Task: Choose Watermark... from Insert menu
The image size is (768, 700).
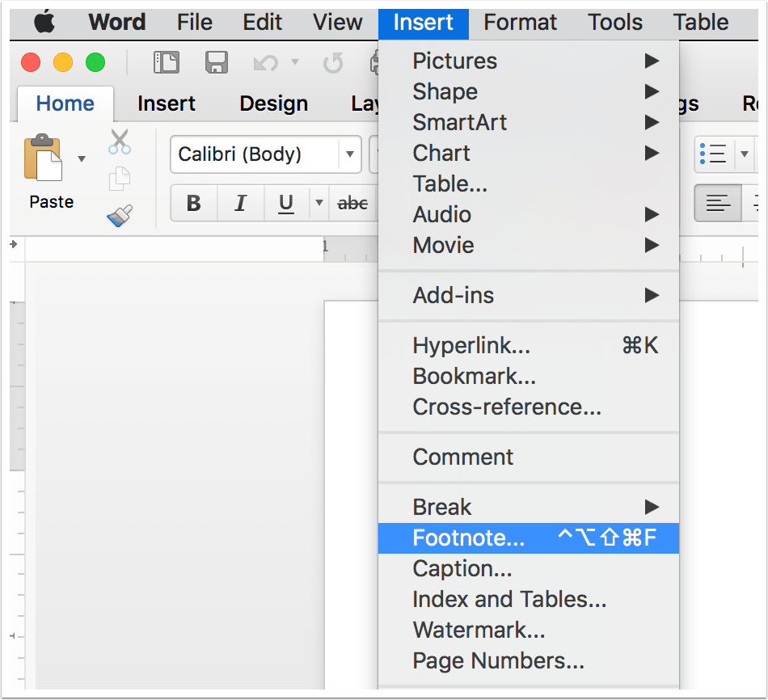Action: coord(529,630)
